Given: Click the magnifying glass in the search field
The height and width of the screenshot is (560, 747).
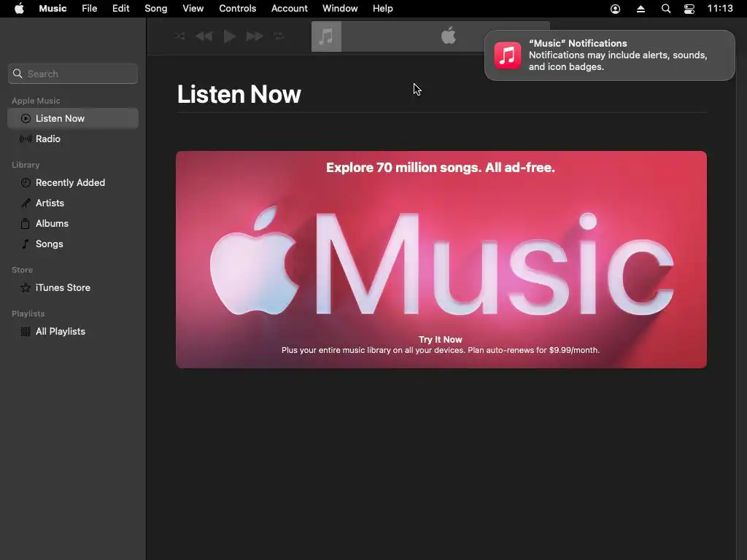Looking at the screenshot, I should [18, 74].
